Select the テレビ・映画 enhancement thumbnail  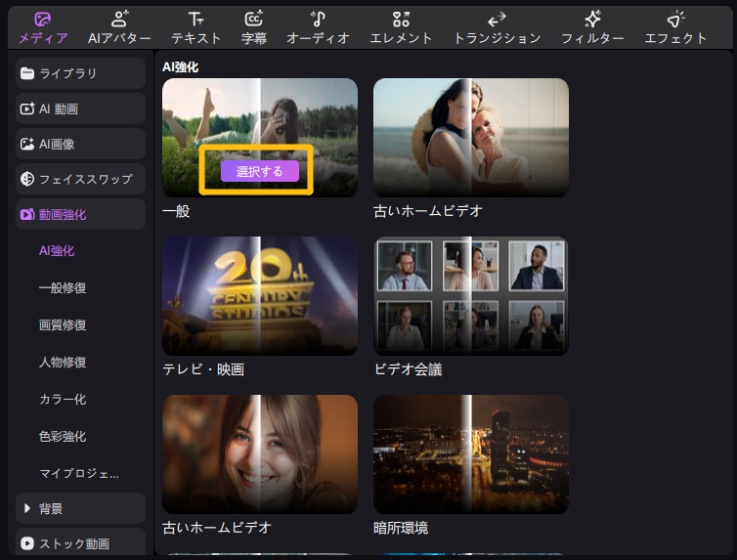(259, 296)
